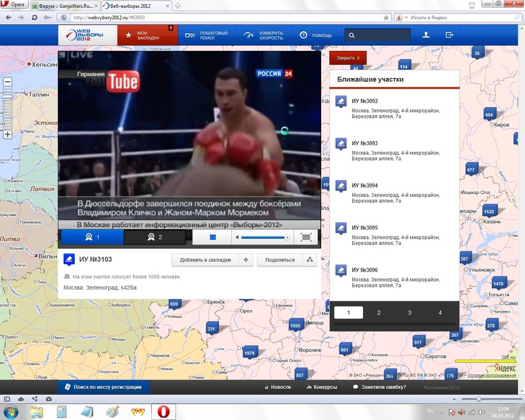Screen dimensions: 525x420
Task: Zoom in the map with plus button
Action: [x=7, y=135]
